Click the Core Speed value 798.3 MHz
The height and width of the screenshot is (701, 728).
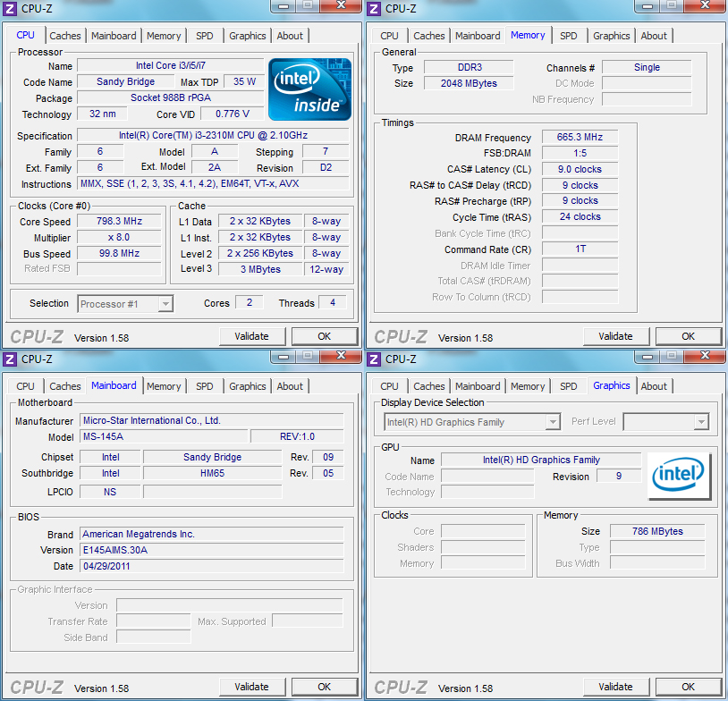tap(119, 221)
